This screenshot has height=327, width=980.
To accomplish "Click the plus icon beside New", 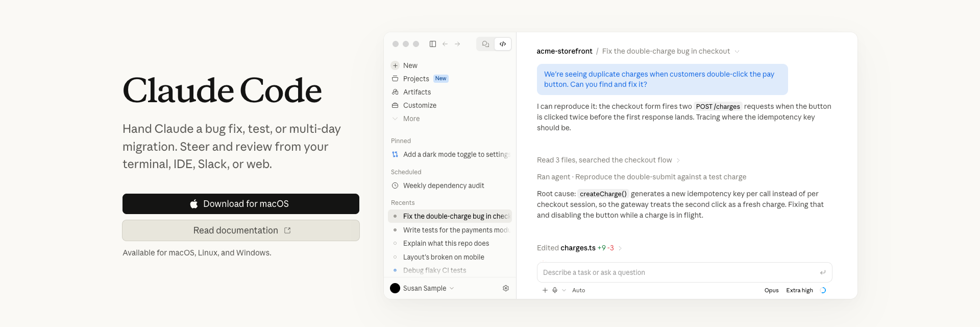I will tap(395, 65).
